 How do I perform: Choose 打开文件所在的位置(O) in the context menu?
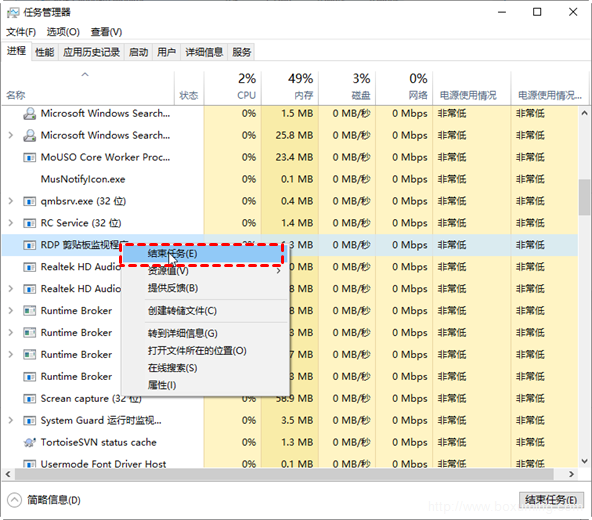pos(204,351)
